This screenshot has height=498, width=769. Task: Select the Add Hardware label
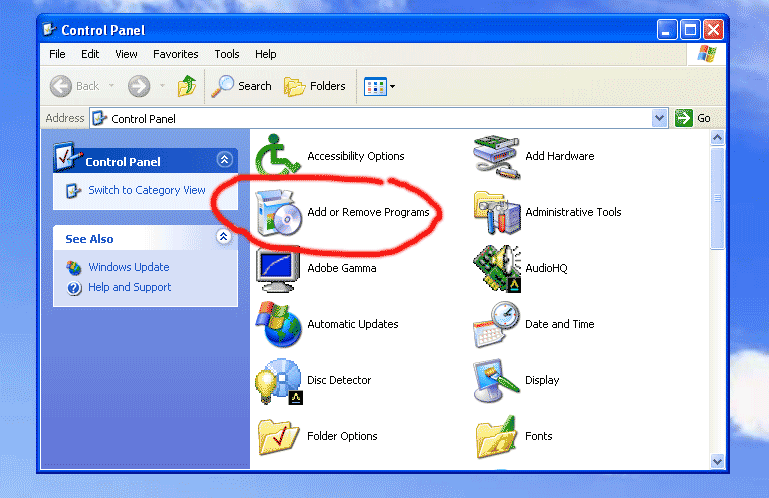pyautogui.click(x=560, y=156)
